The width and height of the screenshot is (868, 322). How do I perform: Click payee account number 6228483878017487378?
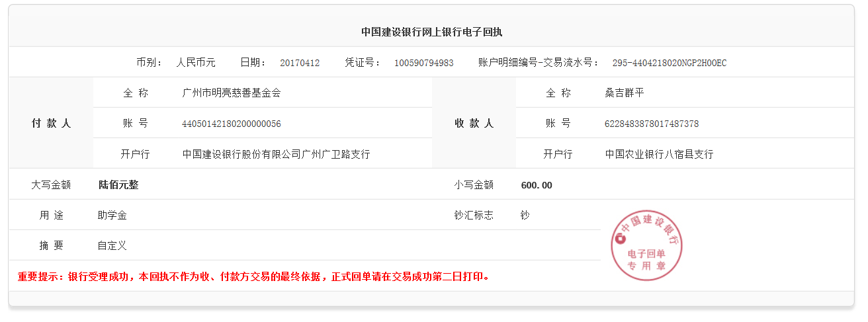pyautogui.click(x=651, y=124)
